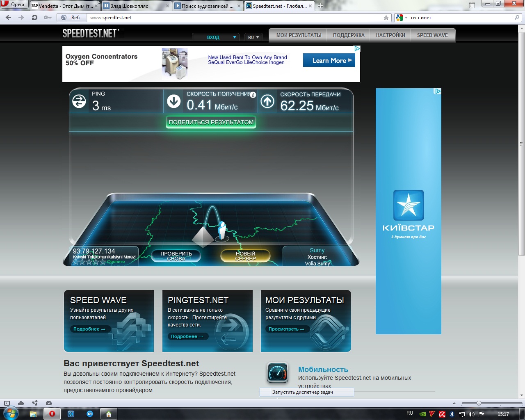Open closed tabs trash icon
525x420 pixels.
point(472,5)
